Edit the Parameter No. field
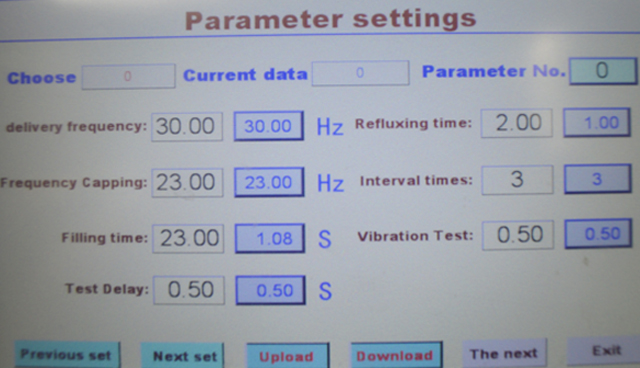This screenshot has width=640, height=368. click(603, 71)
